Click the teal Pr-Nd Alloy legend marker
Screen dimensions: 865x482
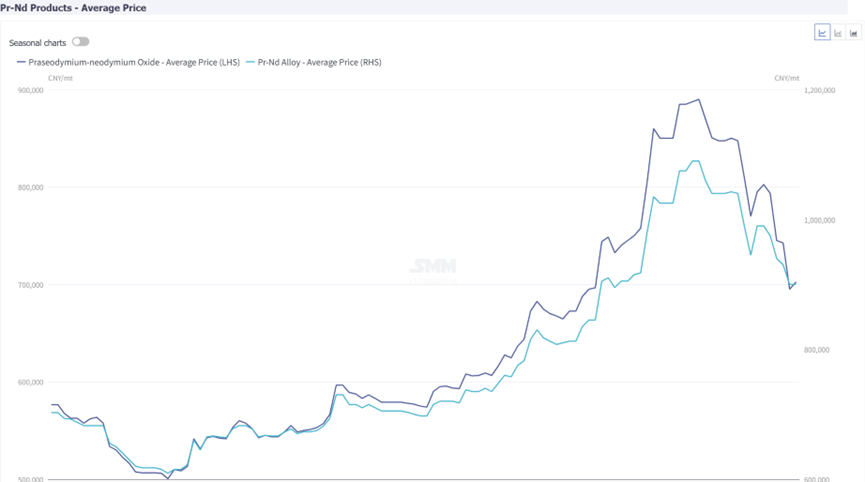coord(250,62)
